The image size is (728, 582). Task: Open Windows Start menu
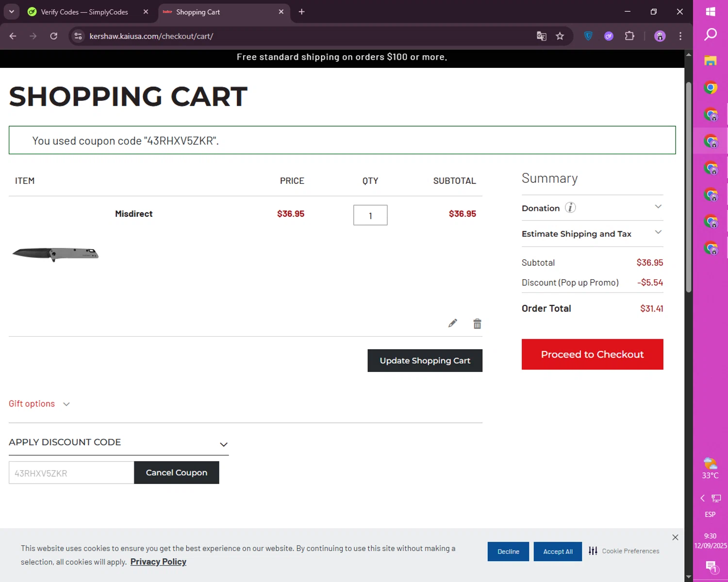coord(711,12)
